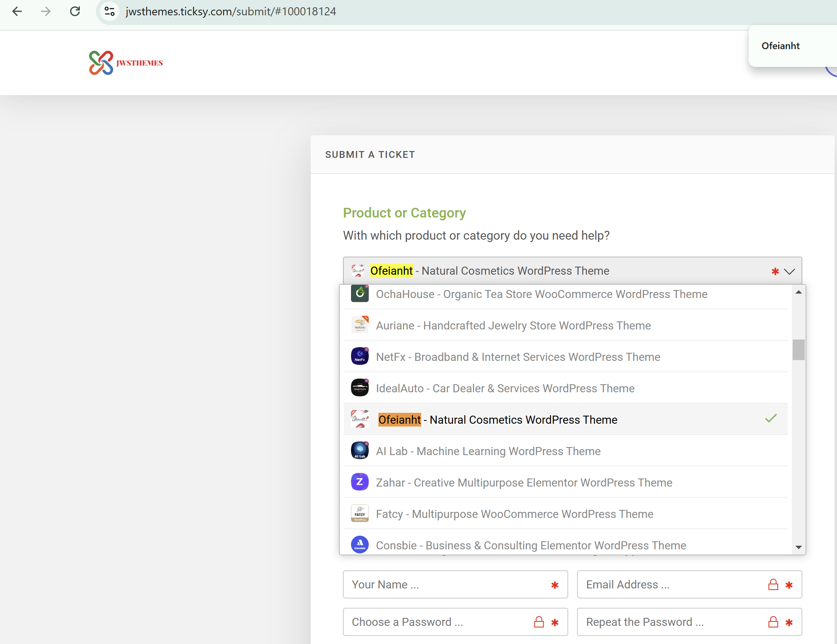Viewport: 837px width, 644px height.
Task: Click the Your Name input field
Action: point(447,584)
